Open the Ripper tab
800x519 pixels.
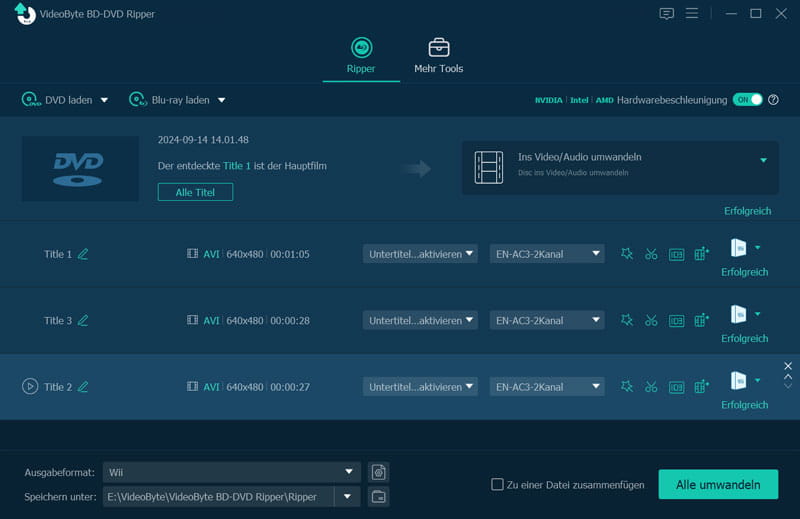coord(361,56)
